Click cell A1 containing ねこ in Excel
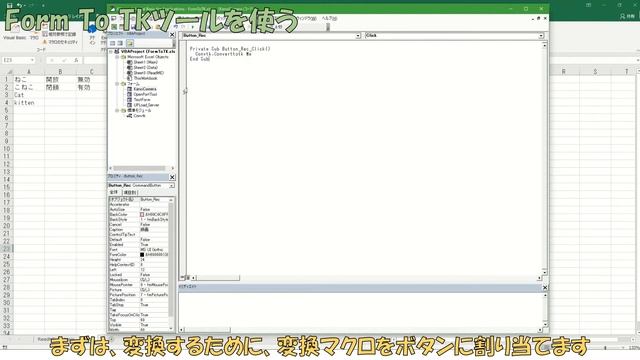 (x=29, y=80)
